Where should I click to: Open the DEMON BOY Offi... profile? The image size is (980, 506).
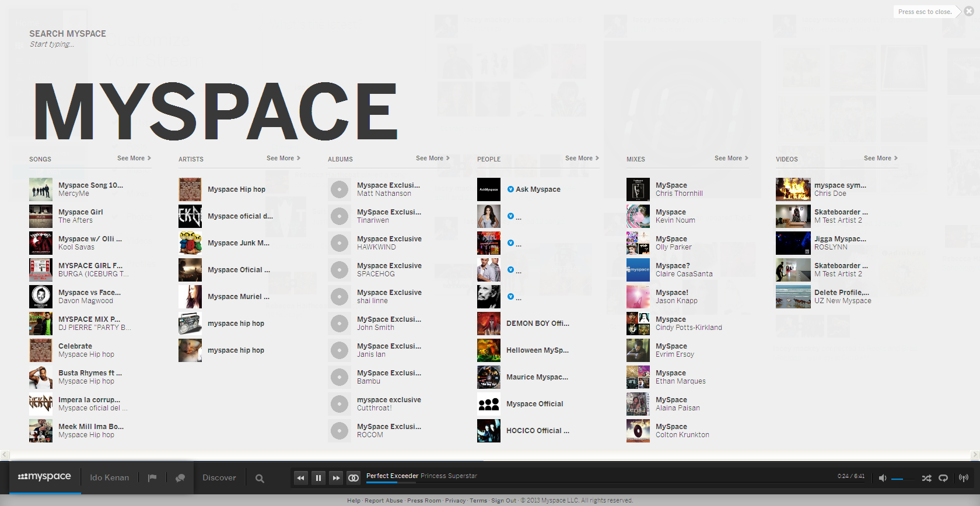[538, 324]
